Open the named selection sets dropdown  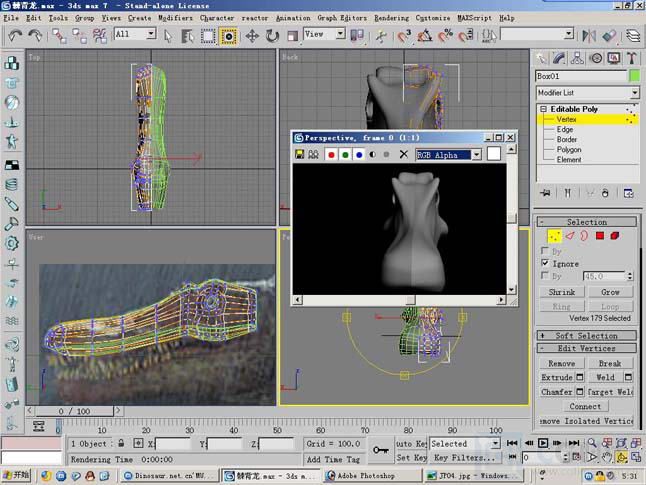pos(569,33)
